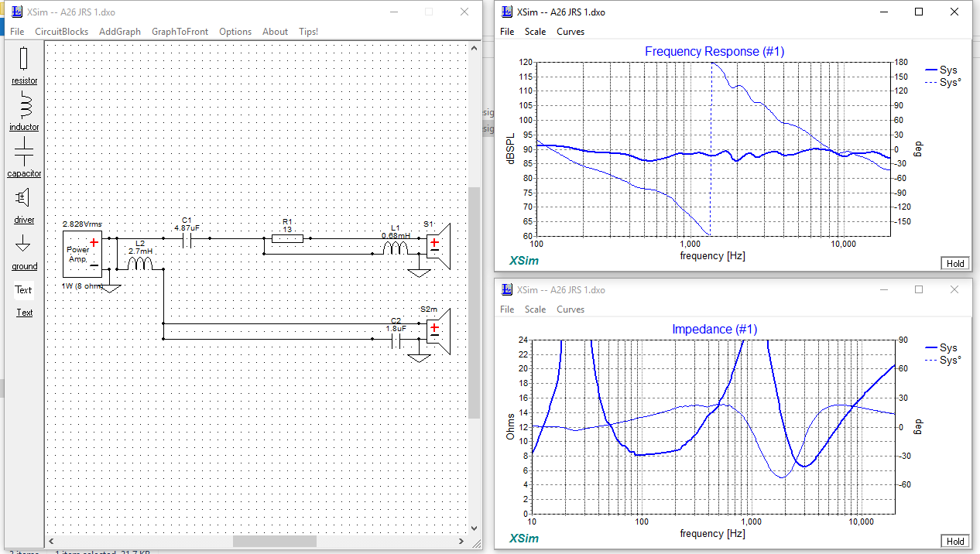Screen dimensions: 980x554
Task: Open the About menu
Action: (275, 32)
